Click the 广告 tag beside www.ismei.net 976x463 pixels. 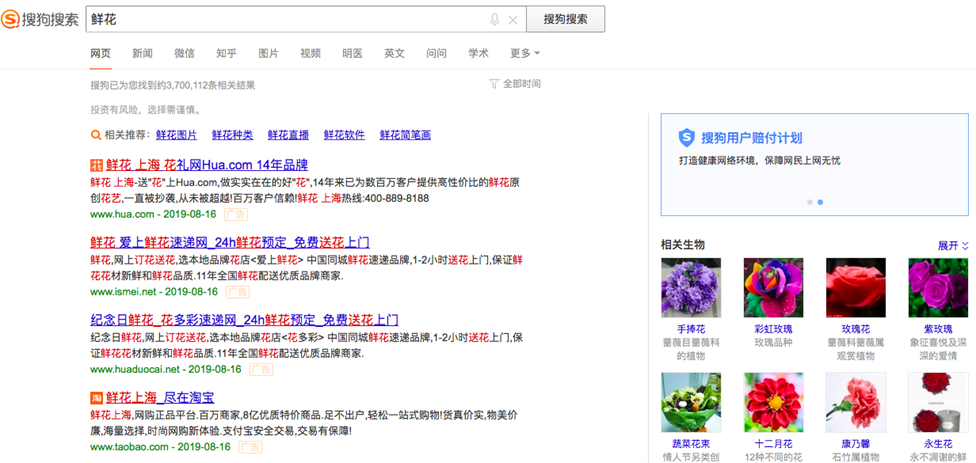[x=238, y=292]
